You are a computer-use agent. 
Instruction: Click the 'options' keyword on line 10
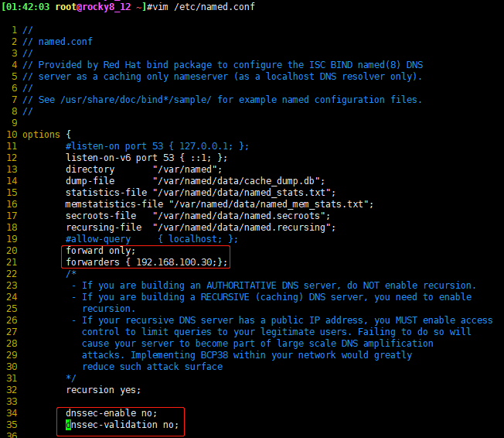click(x=41, y=135)
